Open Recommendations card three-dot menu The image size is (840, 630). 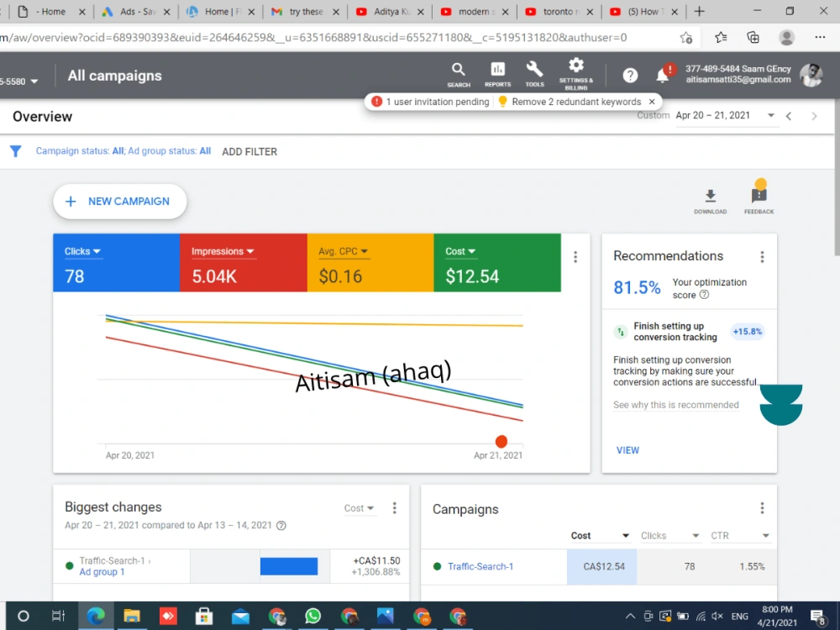(x=762, y=257)
